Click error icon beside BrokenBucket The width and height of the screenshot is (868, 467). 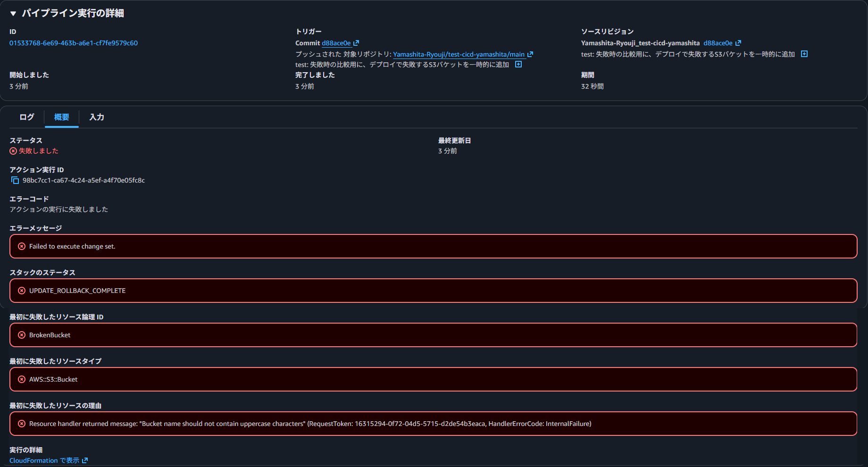[x=22, y=335]
